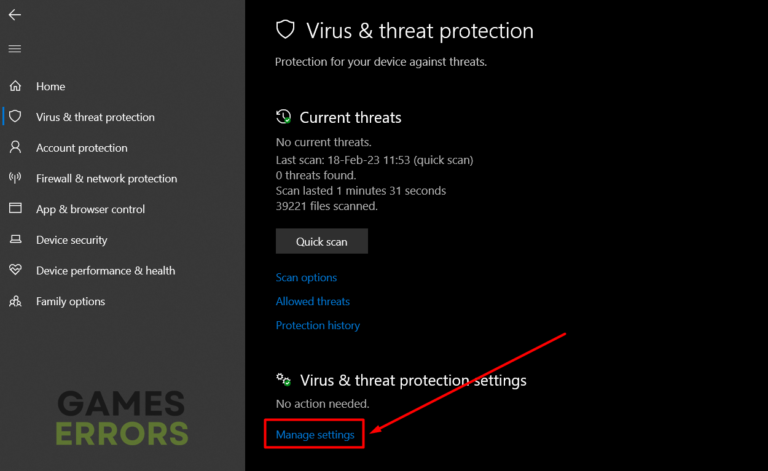
Task: Open Allowed threats link
Action: [313, 301]
